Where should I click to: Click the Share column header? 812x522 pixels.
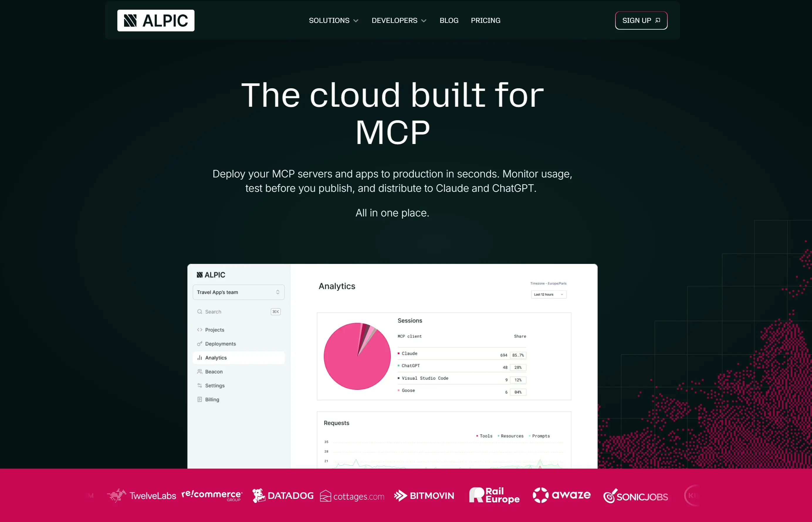click(520, 336)
